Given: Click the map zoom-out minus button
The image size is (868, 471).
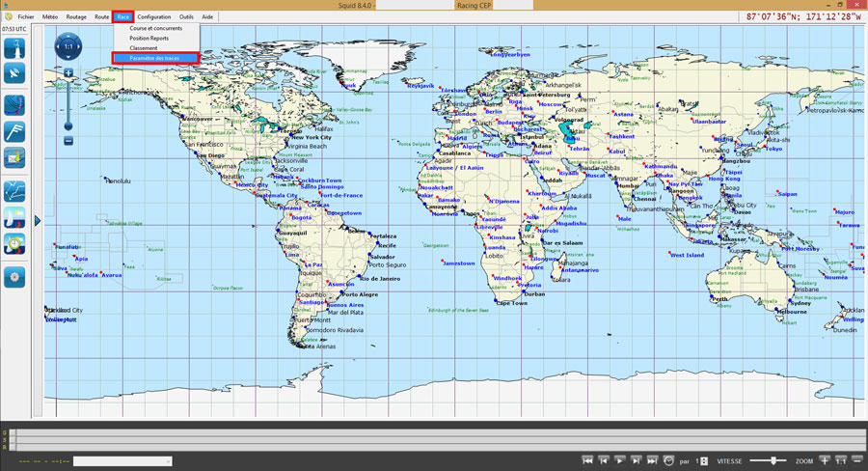Looking at the screenshot, I should (68, 141).
